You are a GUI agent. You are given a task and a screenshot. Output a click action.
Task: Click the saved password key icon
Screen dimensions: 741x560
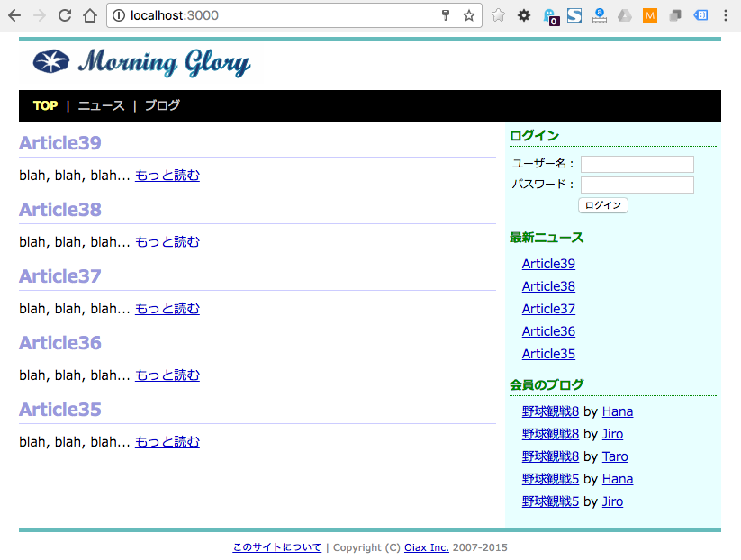click(445, 15)
